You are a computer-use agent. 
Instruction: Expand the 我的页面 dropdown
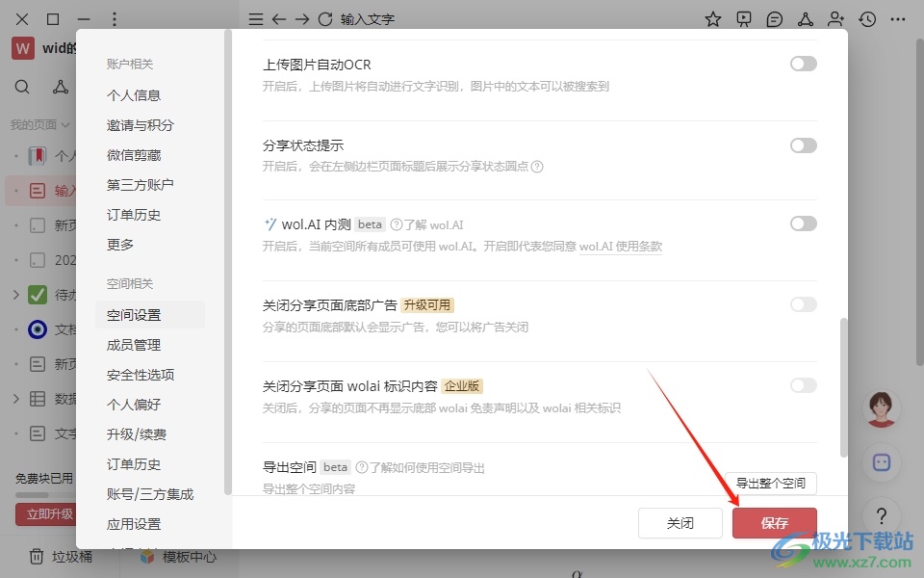(39, 124)
